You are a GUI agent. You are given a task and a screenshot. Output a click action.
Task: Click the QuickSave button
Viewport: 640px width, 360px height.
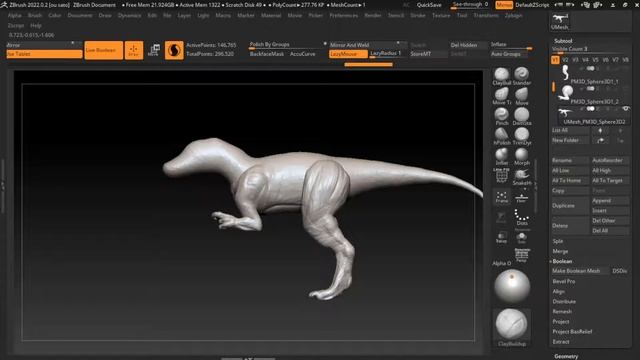click(429, 5)
